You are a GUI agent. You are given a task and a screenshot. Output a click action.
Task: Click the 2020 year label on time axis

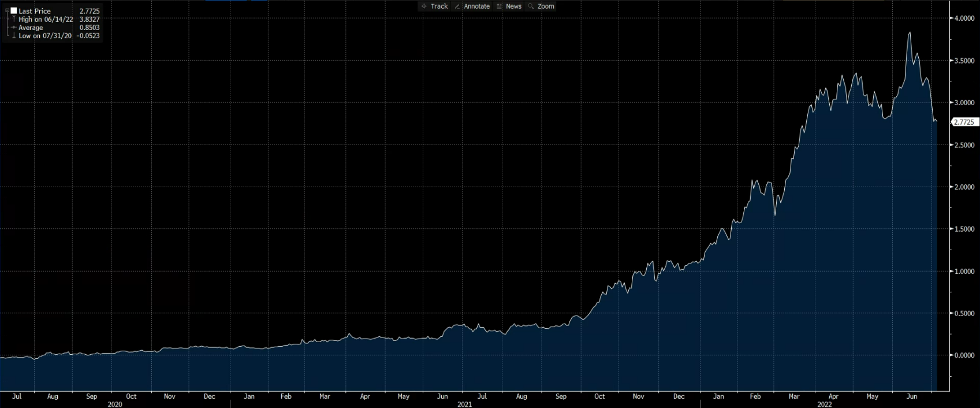point(115,405)
